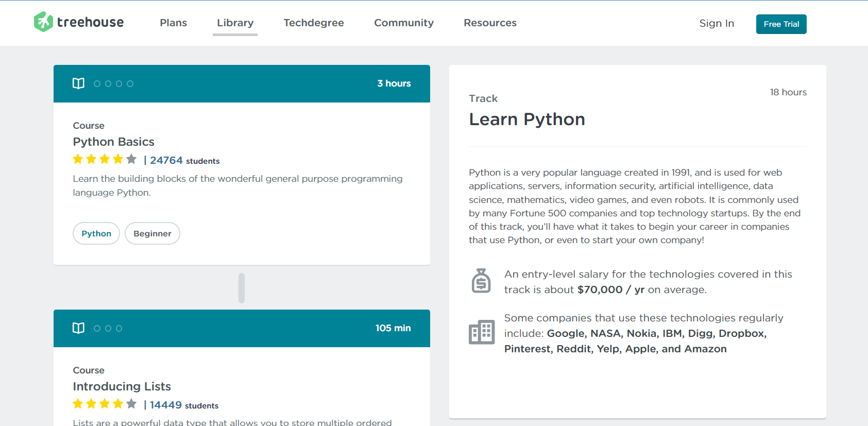This screenshot has height=426, width=868.
Task: Click the Sign In link
Action: click(x=717, y=23)
